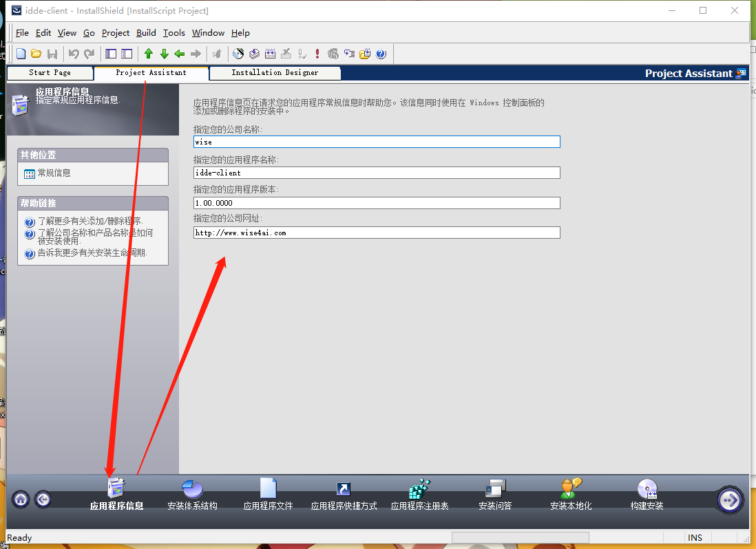Image resolution: width=756 pixels, height=549 pixels.
Task: Open a project using the folder icon
Action: (36, 54)
